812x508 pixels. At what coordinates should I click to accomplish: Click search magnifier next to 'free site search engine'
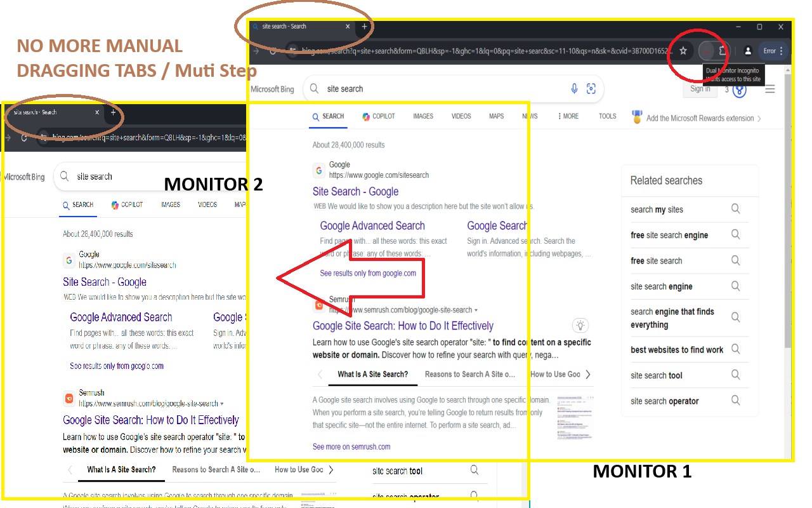click(x=736, y=234)
